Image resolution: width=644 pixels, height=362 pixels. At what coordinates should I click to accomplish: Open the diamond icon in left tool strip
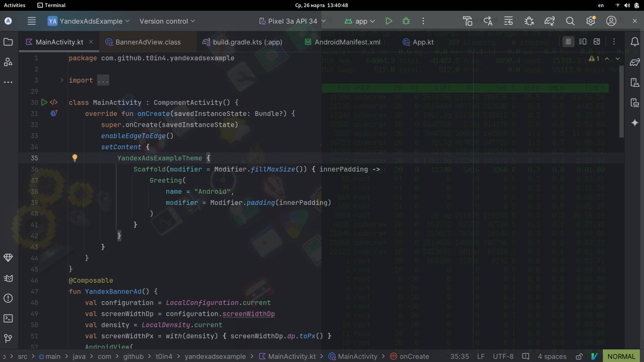coord(8,258)
